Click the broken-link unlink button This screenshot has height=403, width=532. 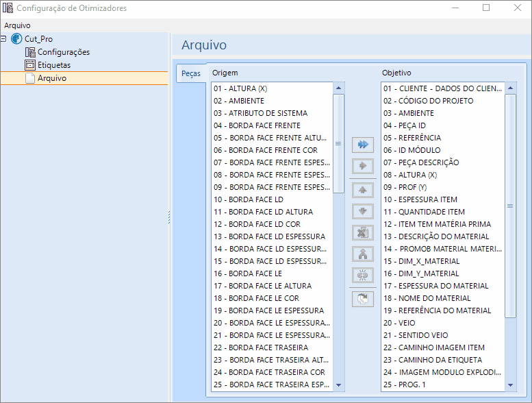pyautogui.click(x=362, y=275)
